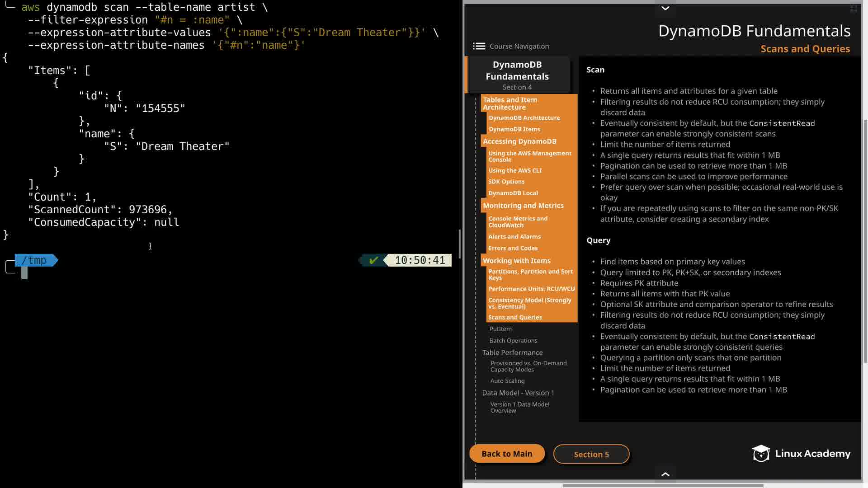Click the faint grid icon at top-right of slide
Screen dimensions: 868x488
[854, 9]
